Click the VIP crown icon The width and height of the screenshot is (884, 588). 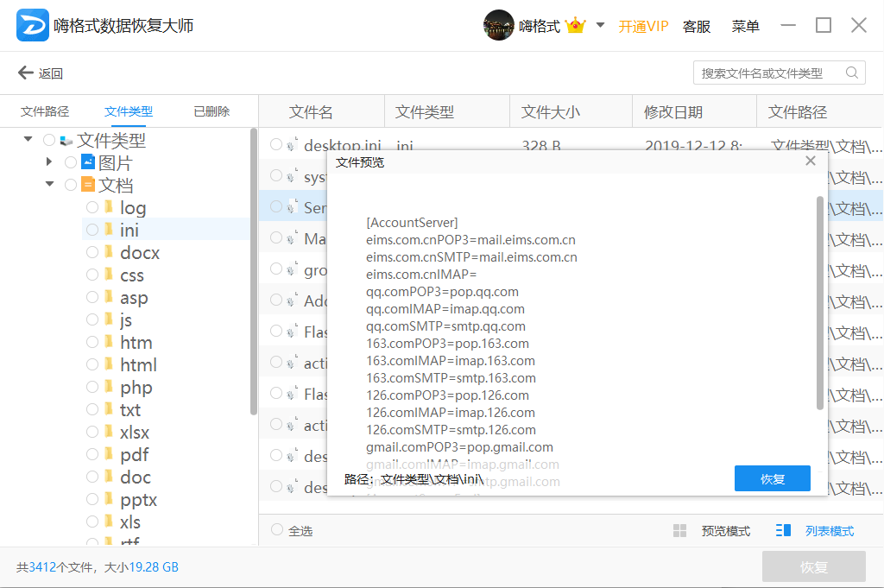pos(575,25)
